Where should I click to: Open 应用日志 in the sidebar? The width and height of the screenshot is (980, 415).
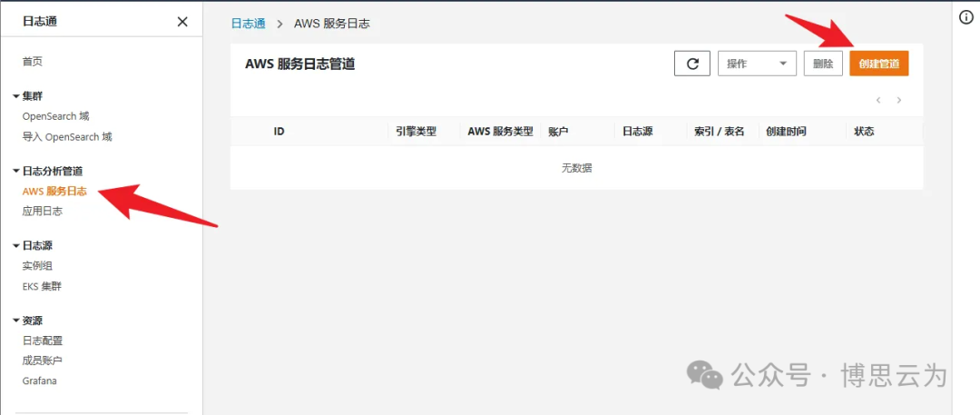[43, 212]
